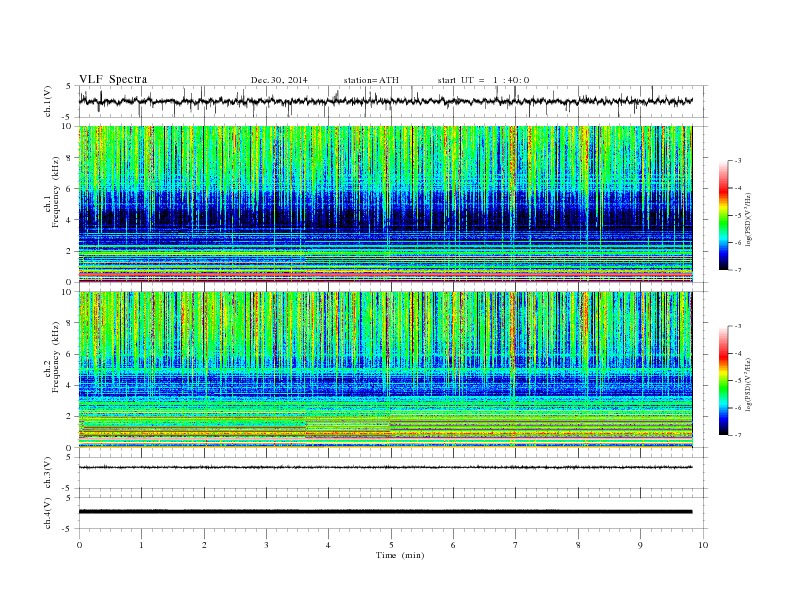Viewport: 792px width, 612px height.
Task: Click the 'start UT = 1 :40: 0' label
Action: click(x=483, y=80)
